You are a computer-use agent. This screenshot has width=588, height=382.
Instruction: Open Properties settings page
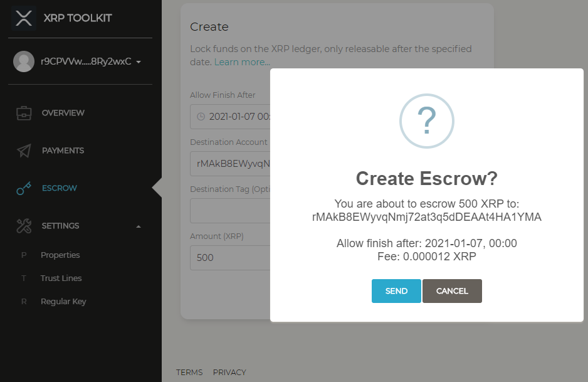[x=60, y=255]
